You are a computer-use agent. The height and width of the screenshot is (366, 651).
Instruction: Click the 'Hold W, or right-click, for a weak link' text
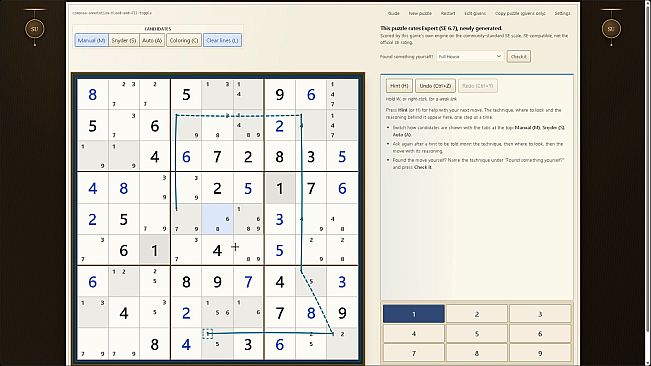pyautogui.click(x=421, y=99)
